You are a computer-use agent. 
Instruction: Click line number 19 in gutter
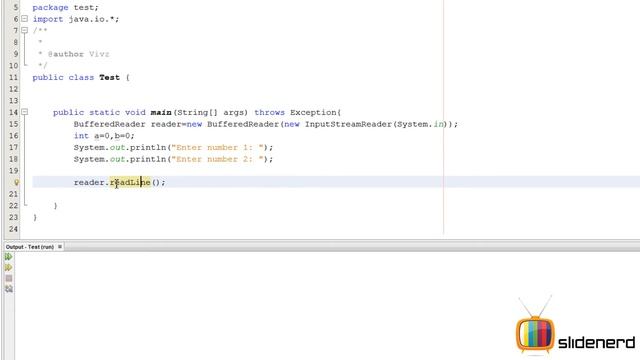coord(13,171)
